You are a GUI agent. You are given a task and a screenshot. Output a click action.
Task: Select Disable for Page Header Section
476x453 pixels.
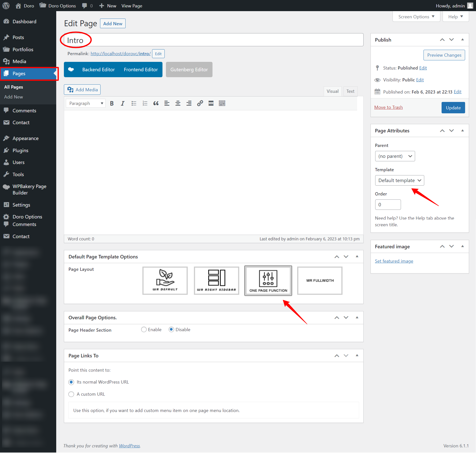pyautogui.click(x=171, y=330)
